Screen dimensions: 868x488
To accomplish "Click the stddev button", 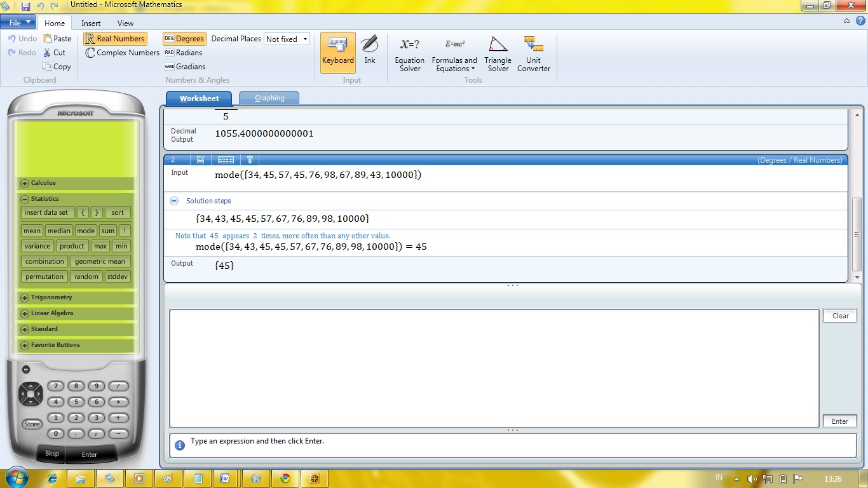I will pos(118,276).
